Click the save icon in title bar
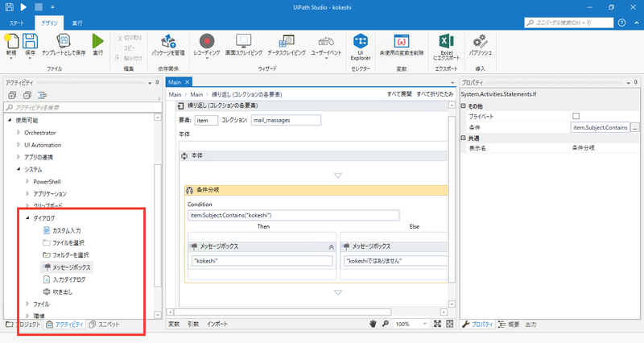The image size is (644, 343). 9,7
